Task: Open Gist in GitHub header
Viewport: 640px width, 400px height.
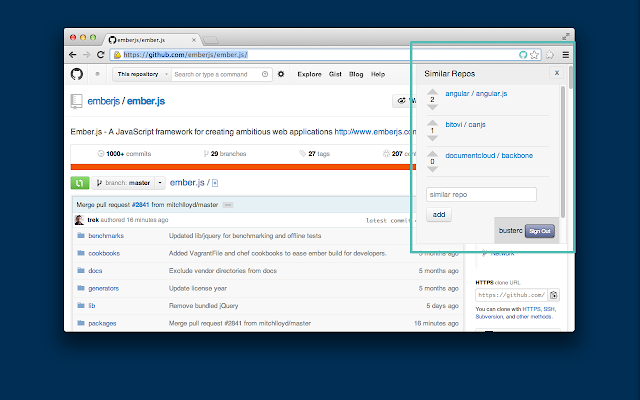Action: click(x=335, y=74)
